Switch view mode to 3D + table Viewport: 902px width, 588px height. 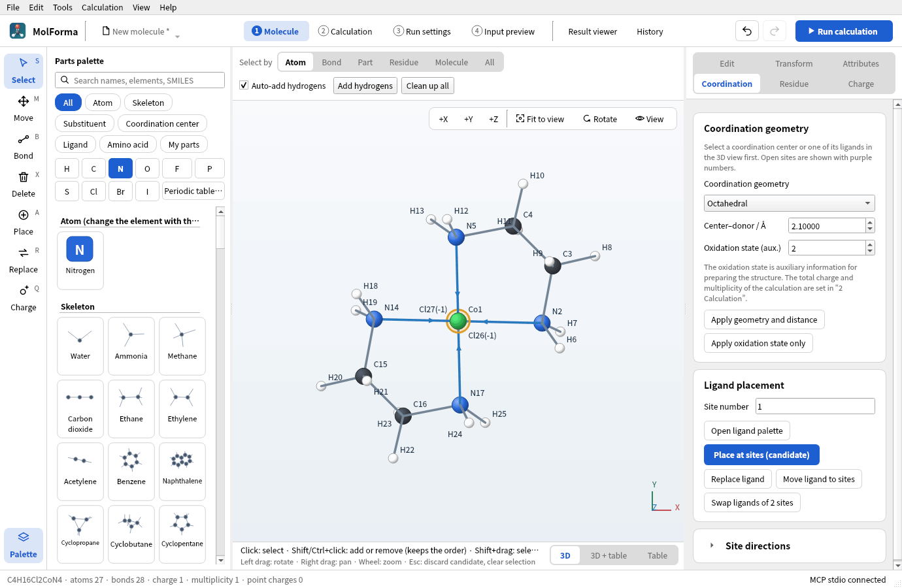[x=609, y=555]
